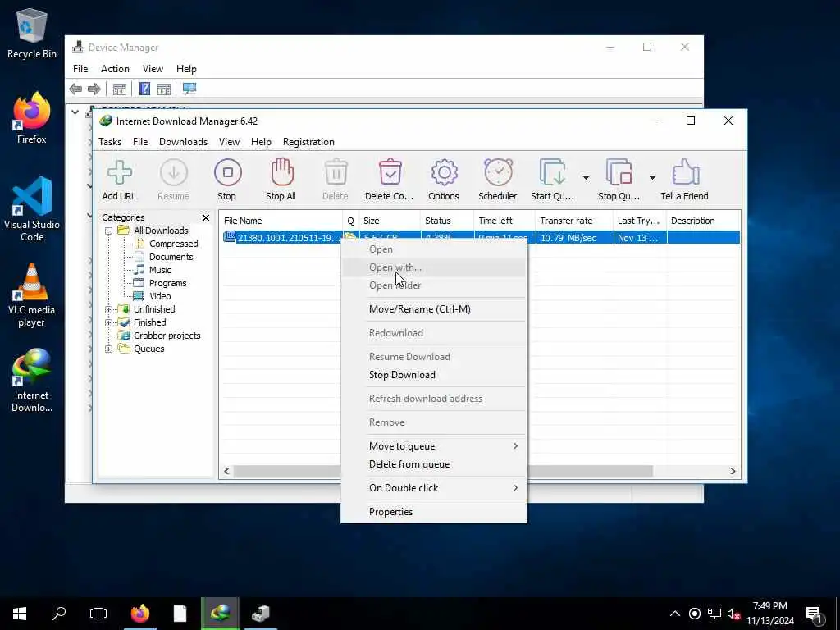
Task: Click horizontal scrollbar right arrow
Action: coord(733,472)
